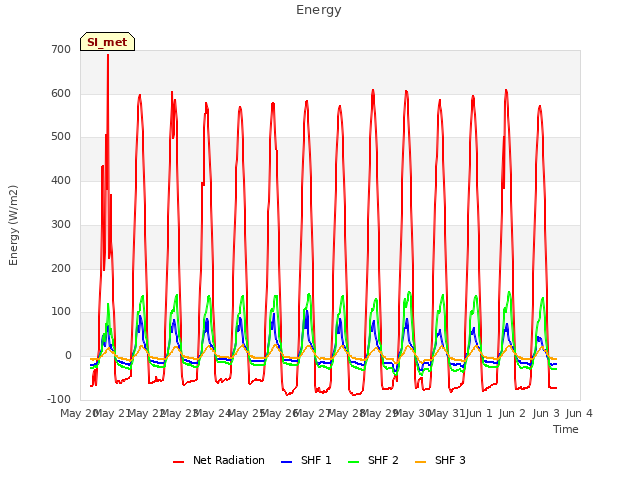Click the Net Radiation legend entry
Viewport: 640px width, 480px height.
(219, 460)
